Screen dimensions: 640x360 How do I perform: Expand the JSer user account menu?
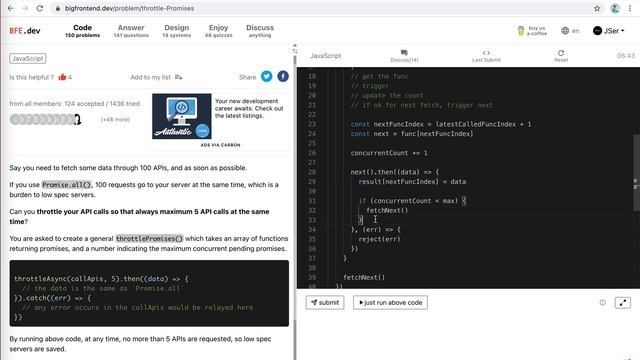(x=609, y=31)
